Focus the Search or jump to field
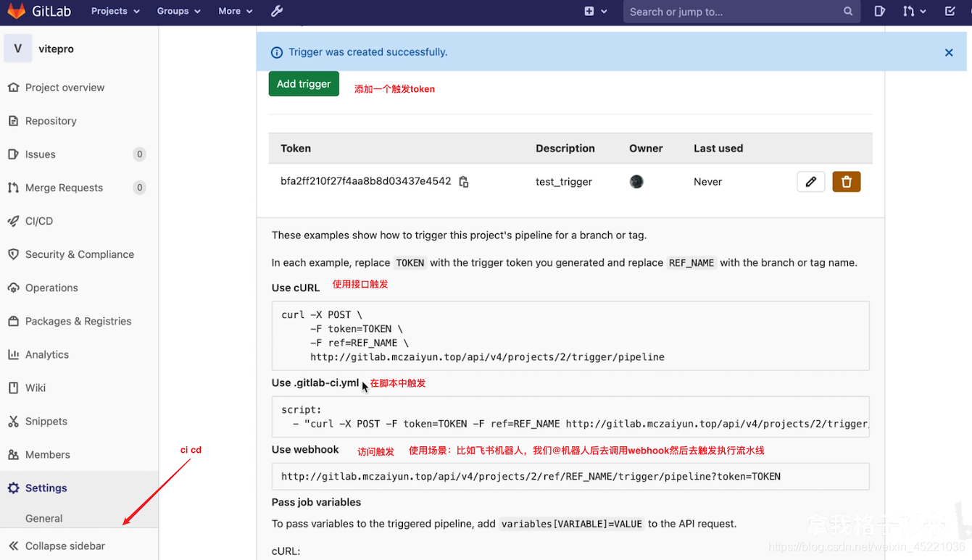The width and height of the screenshot is (972, 560). 742,12
